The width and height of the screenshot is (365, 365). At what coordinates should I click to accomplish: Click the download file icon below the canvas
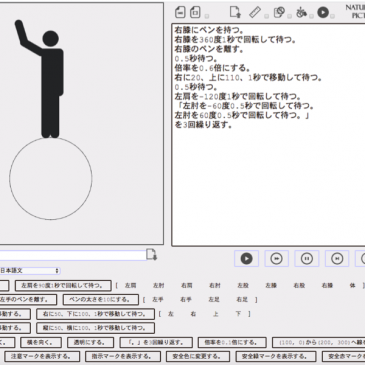click(152, 255)
